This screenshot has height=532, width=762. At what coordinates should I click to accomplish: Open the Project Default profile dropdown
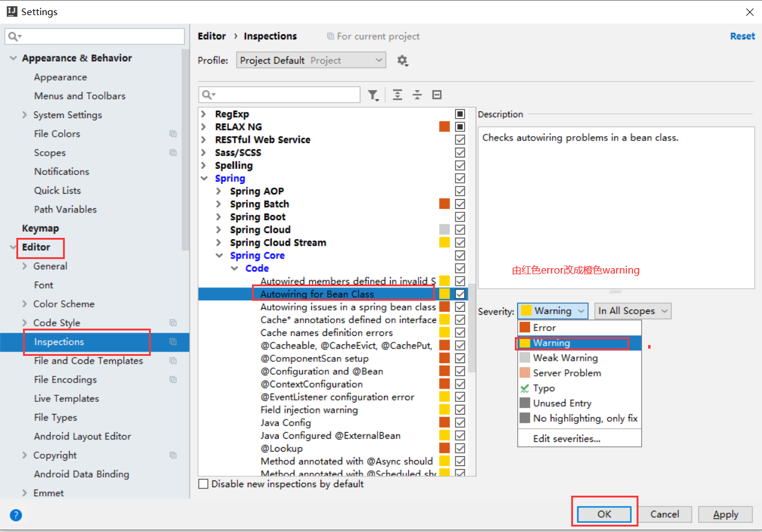[311, 60]
